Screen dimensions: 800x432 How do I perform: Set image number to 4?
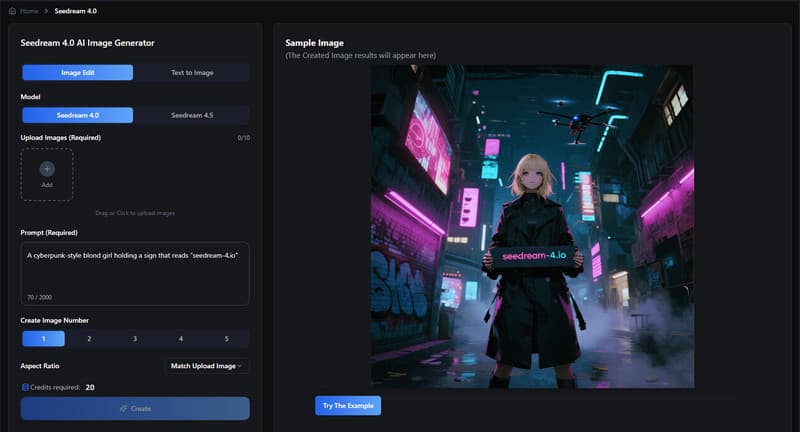tap(181, 339)
